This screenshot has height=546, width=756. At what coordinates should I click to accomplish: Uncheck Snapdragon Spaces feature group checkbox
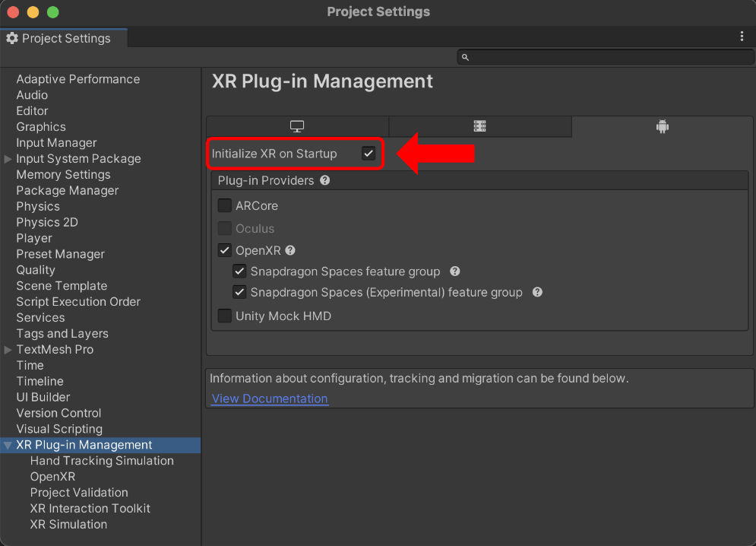(x=239, y=271)
